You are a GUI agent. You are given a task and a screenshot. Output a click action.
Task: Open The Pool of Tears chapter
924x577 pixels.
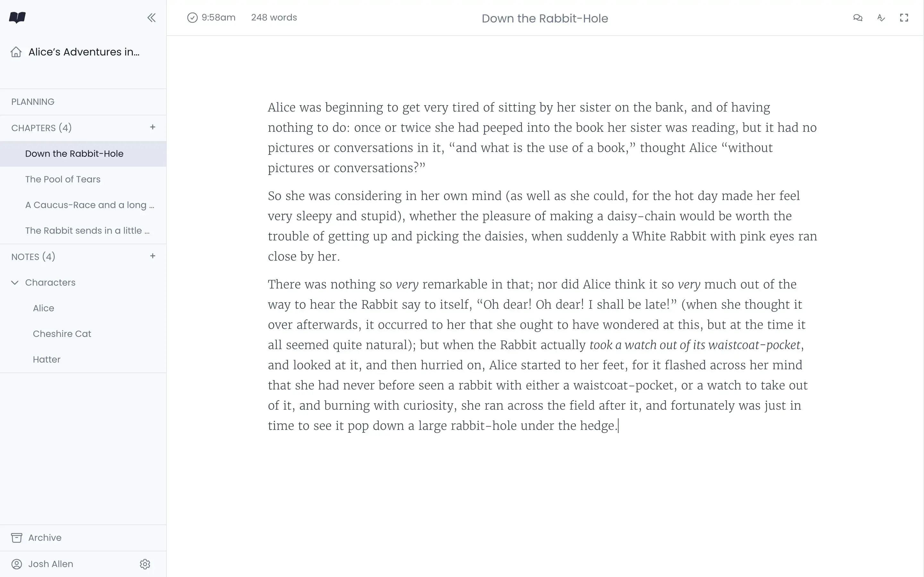click(63, 180)
